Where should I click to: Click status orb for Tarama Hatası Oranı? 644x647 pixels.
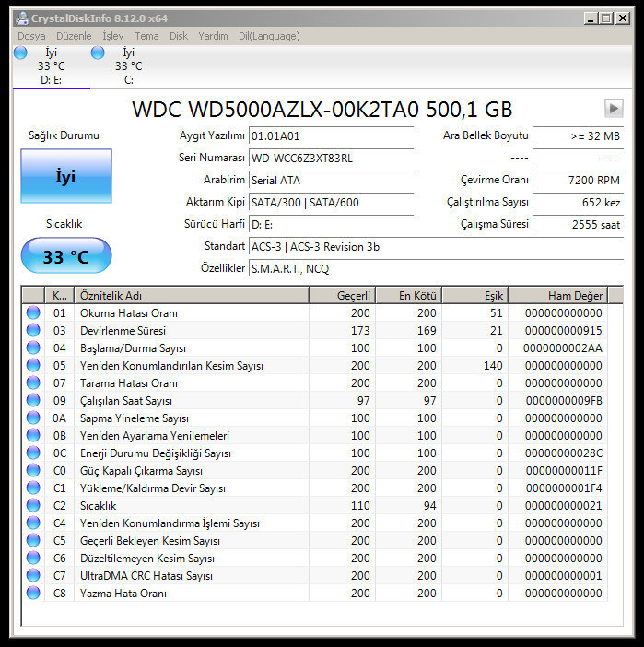pyautogui.click(x=33, y=382)
